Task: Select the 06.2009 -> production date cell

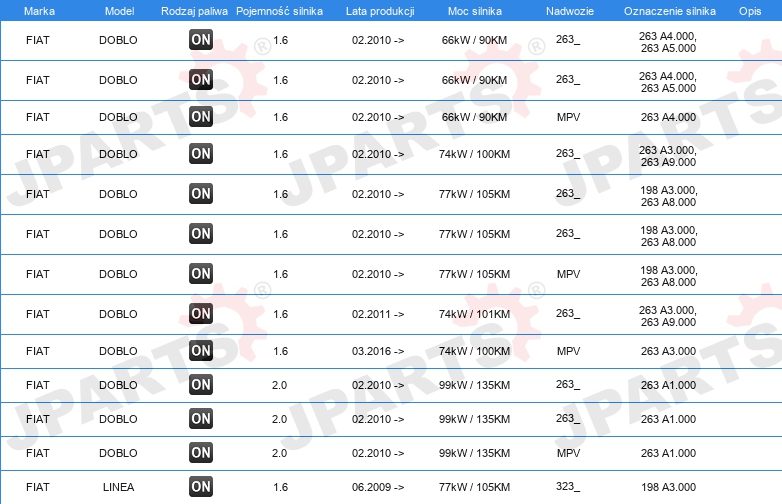Action: click(378, 487)
